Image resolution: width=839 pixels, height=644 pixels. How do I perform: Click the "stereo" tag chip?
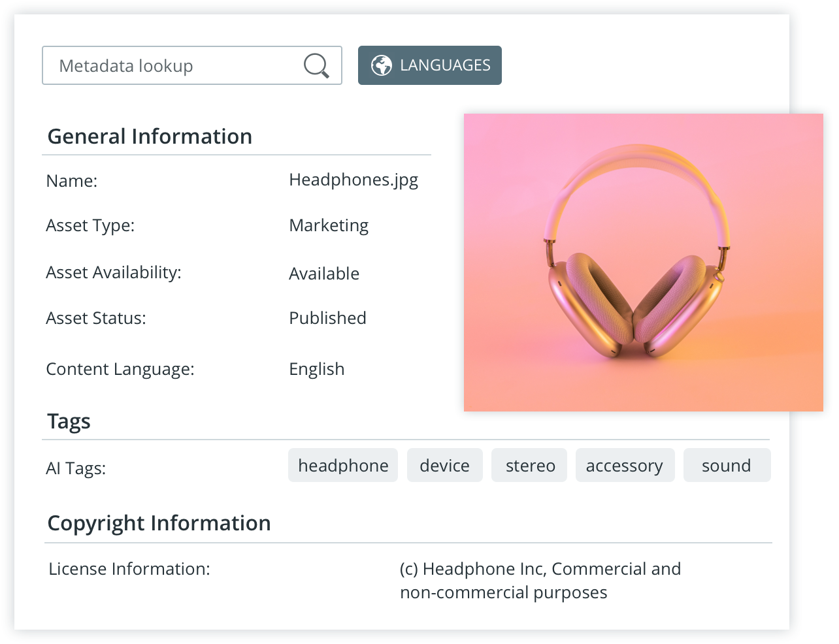(530, 466)
